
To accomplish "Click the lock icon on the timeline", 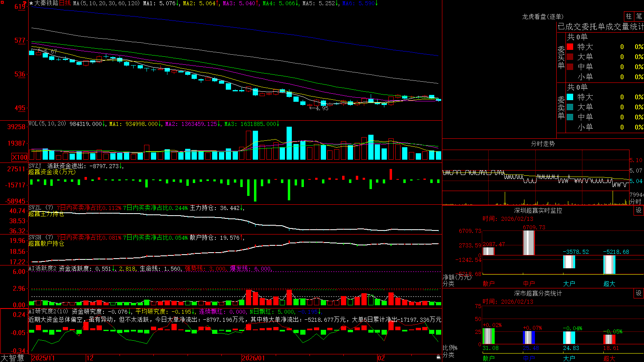I will (x=439, y=357).
